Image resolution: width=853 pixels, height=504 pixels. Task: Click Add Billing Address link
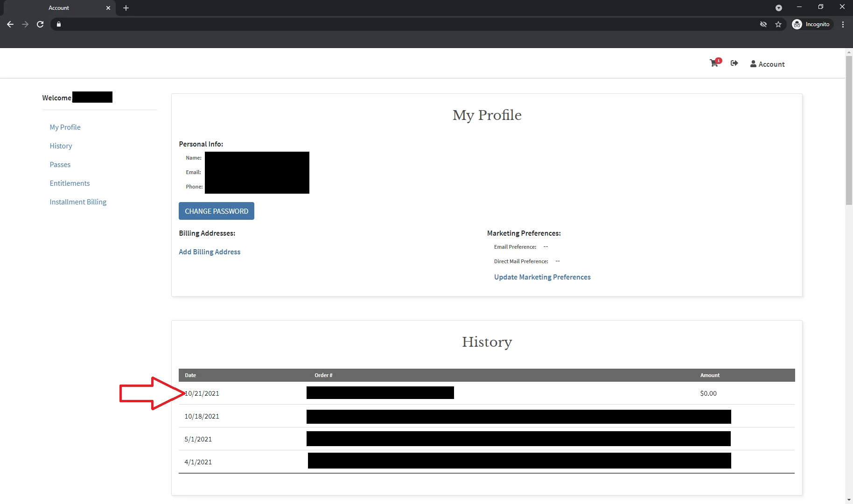pos(210,252)
